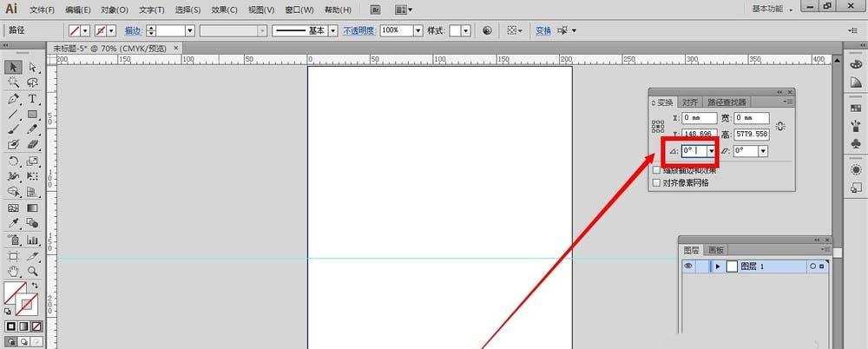
Task: Pick the Direct Selection tool
Action: tap(33, 68)
